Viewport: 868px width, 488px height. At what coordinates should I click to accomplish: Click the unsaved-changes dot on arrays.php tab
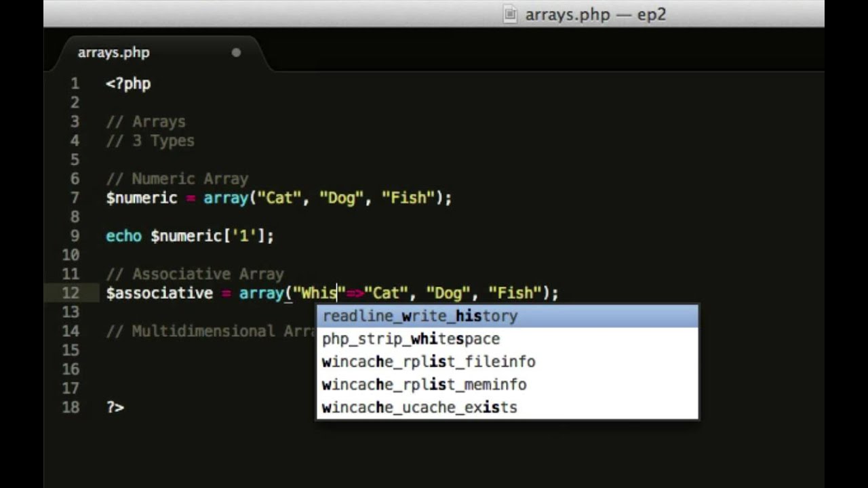click(236, 52)
